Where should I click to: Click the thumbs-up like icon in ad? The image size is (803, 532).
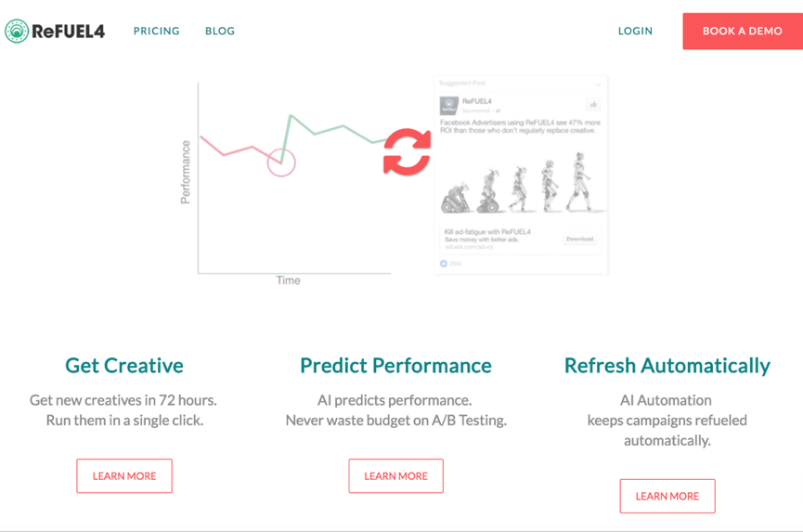click(x=593, y=104)
